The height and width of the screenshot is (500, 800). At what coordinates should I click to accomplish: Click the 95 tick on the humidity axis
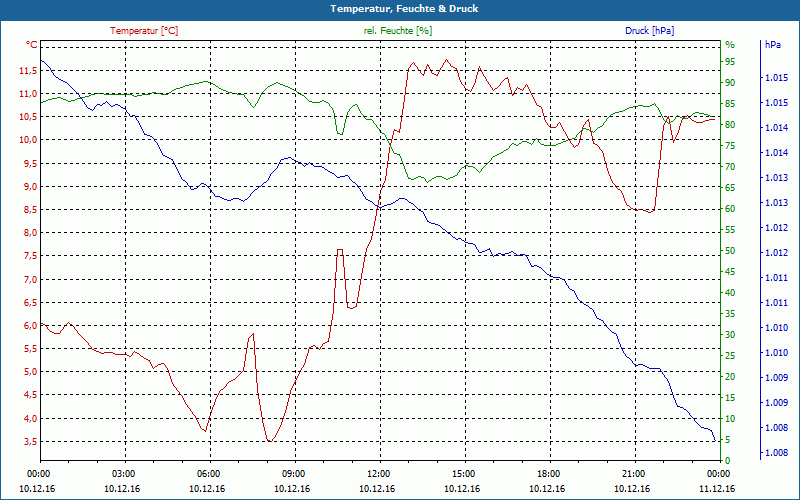(730, 62)
